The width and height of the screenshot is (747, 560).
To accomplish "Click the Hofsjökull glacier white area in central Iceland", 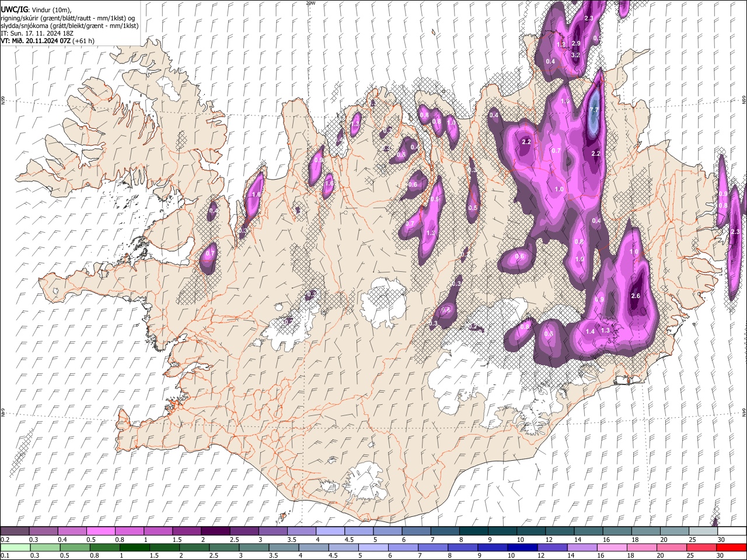I will click(383, 303).
